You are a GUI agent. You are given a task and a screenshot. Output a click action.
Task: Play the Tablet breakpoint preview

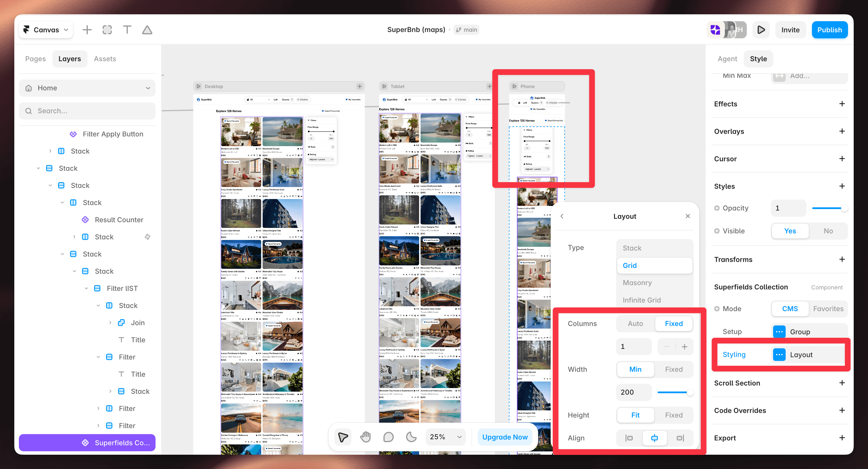[x=384, y=86]
